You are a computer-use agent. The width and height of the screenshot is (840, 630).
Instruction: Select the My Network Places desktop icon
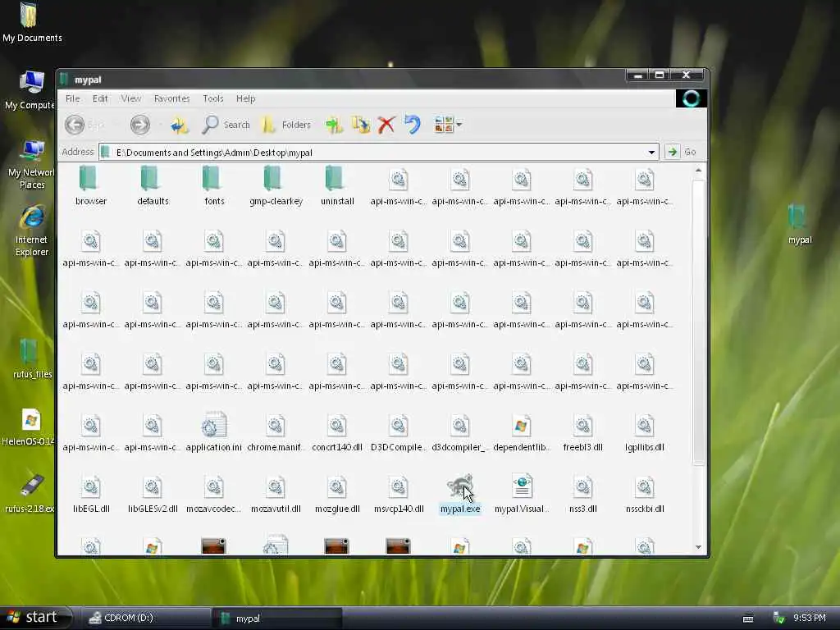click(x=31, y=164)
